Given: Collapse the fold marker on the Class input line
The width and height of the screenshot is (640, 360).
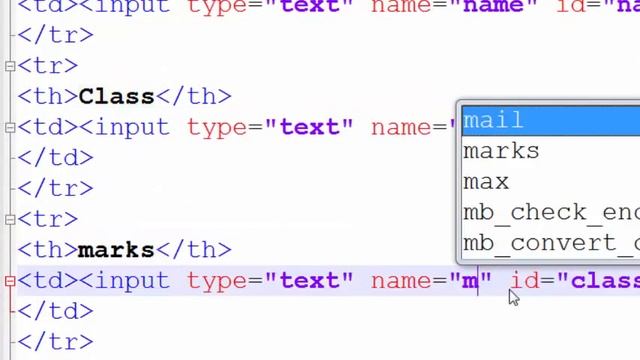Looking at the screenshot, I should 10,128.
